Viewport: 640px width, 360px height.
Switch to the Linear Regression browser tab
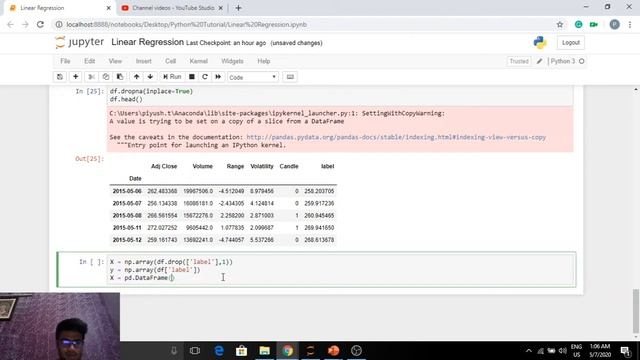click(x=60, y=8)
